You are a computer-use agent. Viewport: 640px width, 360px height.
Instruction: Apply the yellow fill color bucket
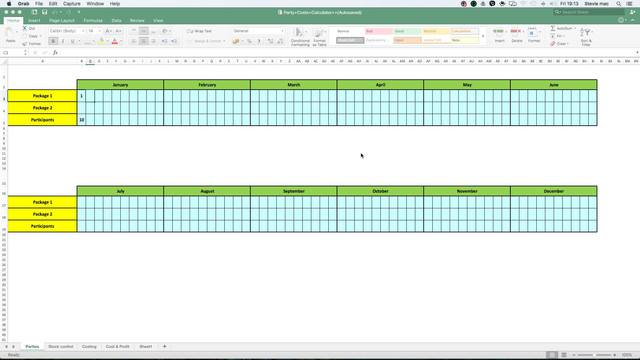[102, 41]
